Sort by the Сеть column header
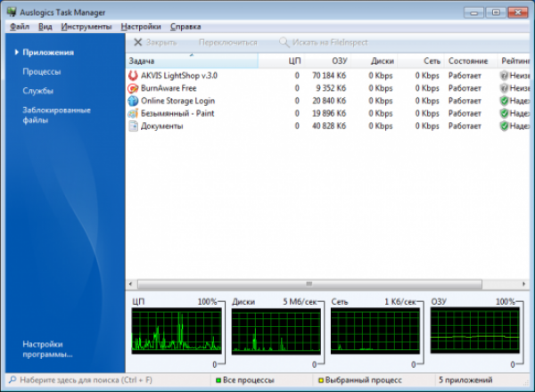The image size is (535, 392). pos(421,61)
